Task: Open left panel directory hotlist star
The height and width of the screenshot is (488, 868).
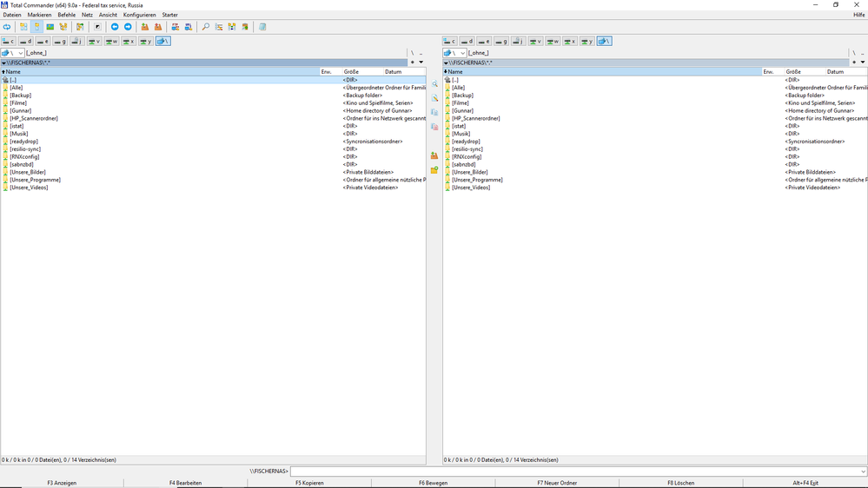Action: tap(413, 62)
